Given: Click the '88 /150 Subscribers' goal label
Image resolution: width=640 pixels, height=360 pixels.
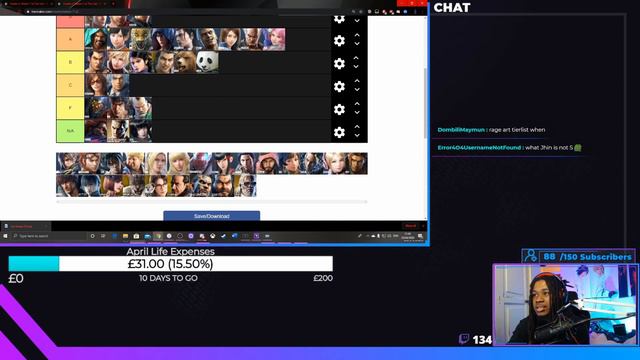Looking at the screenshot, I should (x=587, y=257).
